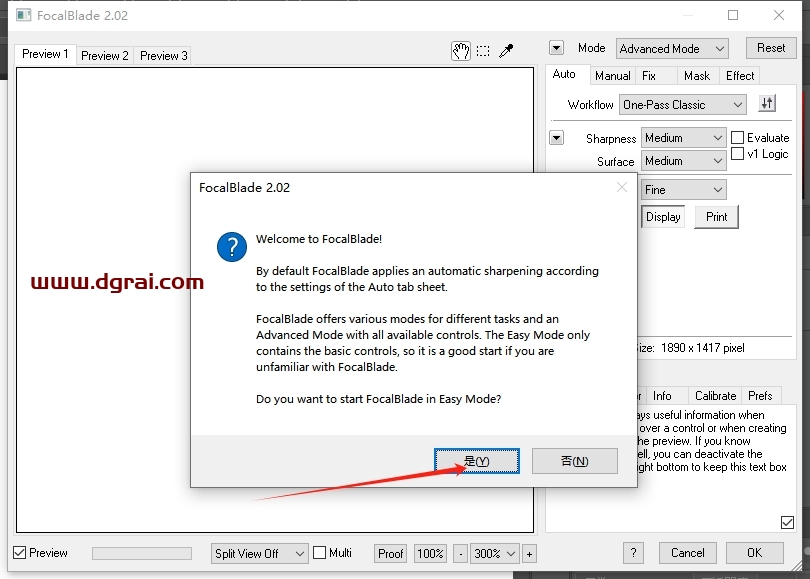Enable the Evaluate checkbox
810x579 pixels.
(x=738, y=137)
